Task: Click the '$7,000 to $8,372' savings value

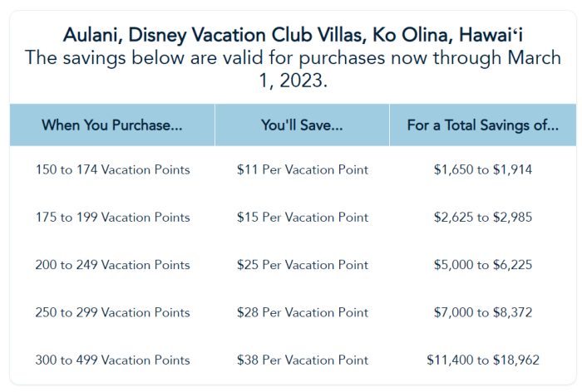Action: 483,312
